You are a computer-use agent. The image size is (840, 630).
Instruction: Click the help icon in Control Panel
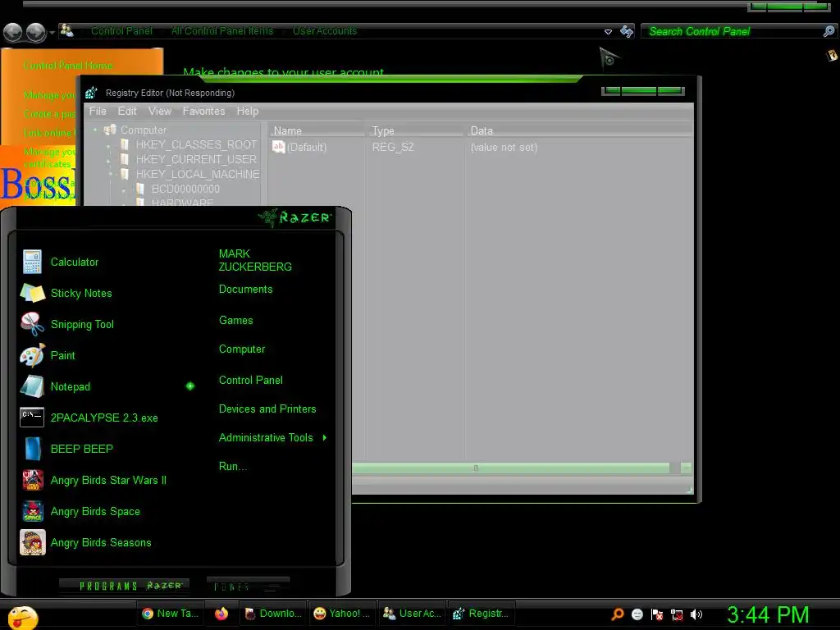pos(832,55)
